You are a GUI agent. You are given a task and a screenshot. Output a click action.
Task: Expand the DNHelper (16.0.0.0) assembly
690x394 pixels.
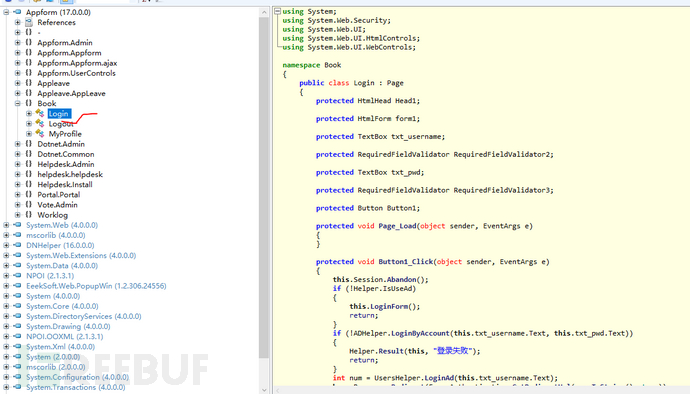[6, 245]
